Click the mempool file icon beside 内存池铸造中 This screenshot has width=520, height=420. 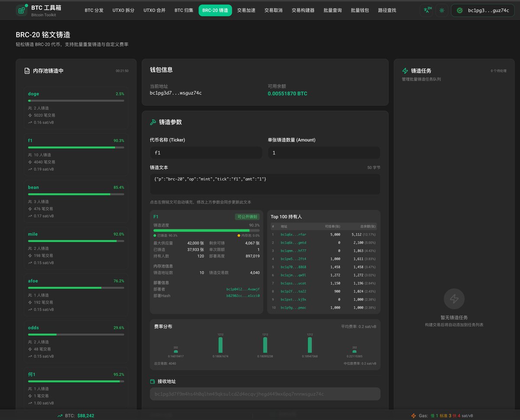point(27,71)
